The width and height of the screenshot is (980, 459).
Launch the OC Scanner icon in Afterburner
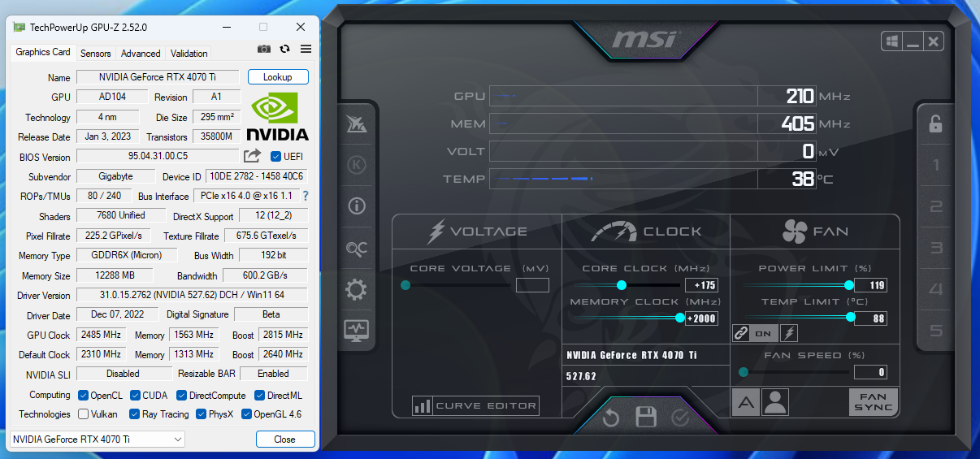356,248
